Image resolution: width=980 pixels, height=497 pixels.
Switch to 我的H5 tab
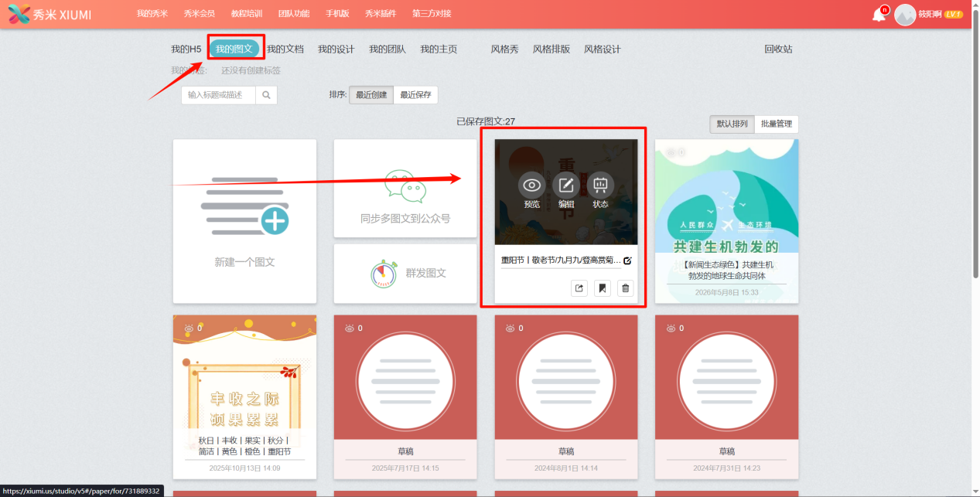[x=186, y=49]
